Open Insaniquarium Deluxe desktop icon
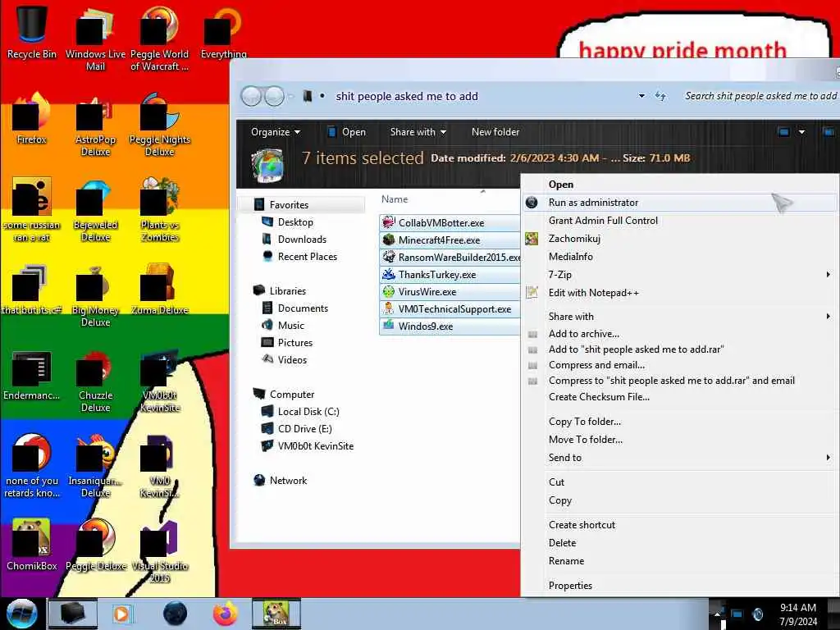This screenshot has height=630, width=840. click(95, 466)
